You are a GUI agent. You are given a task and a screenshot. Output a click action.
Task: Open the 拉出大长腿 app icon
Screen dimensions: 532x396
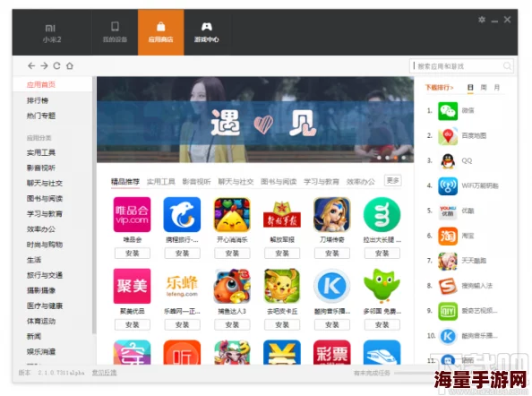382,214
